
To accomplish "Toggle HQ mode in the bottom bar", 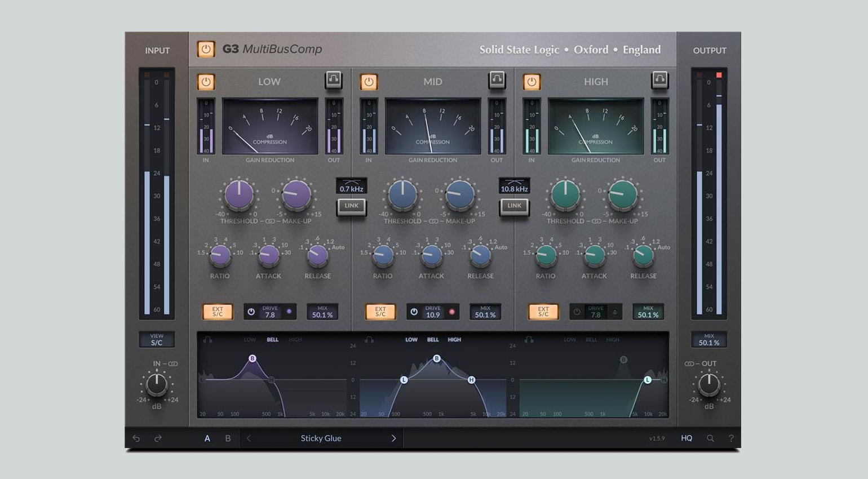I will (687, 438).
